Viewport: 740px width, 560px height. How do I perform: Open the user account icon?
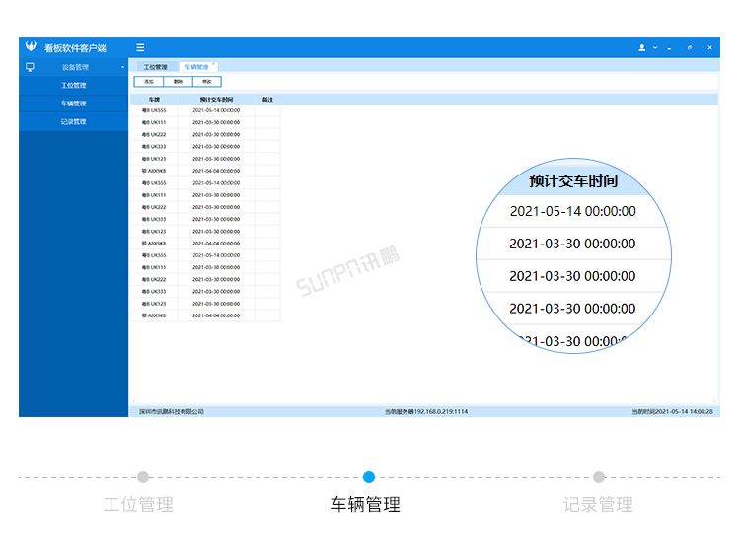642,47
